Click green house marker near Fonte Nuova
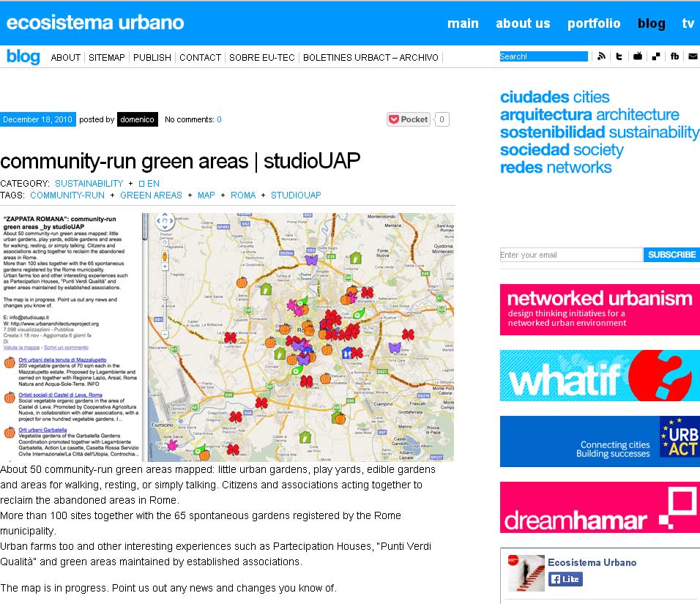Image resolution: width=700 pixels, height=604 pixels. pyautogui.click(x=355, y=258)
